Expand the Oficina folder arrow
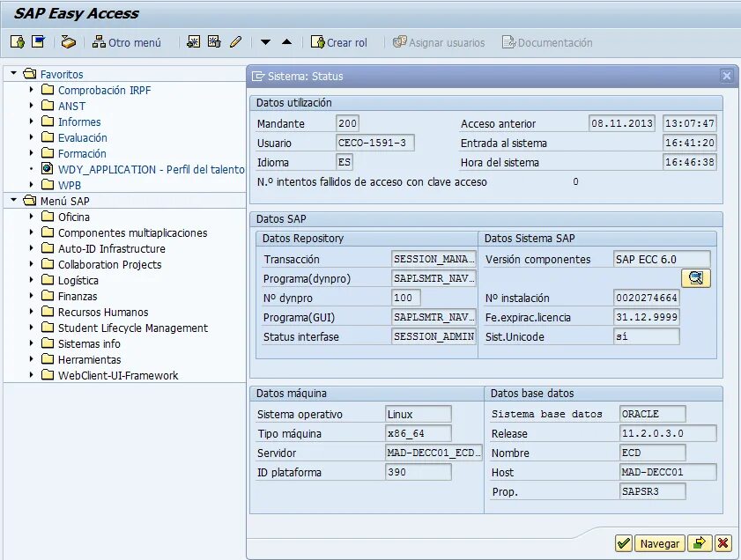741x560 pixels. (31, 217)
